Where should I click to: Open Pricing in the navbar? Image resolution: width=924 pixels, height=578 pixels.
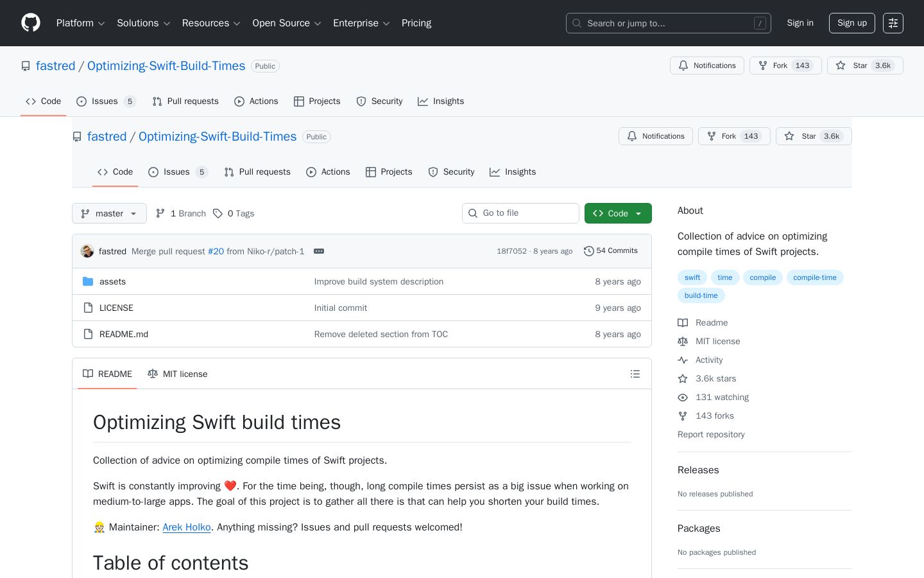click(416, 23)
